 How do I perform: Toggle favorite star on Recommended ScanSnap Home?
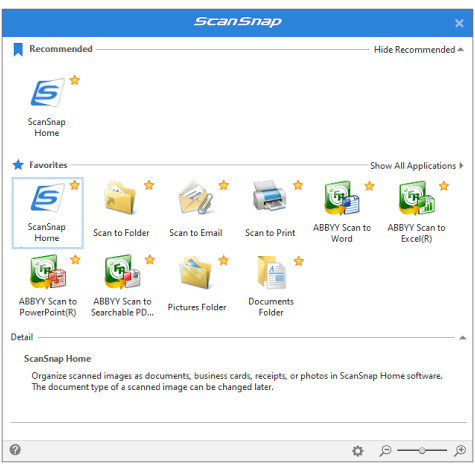point(75,80)
